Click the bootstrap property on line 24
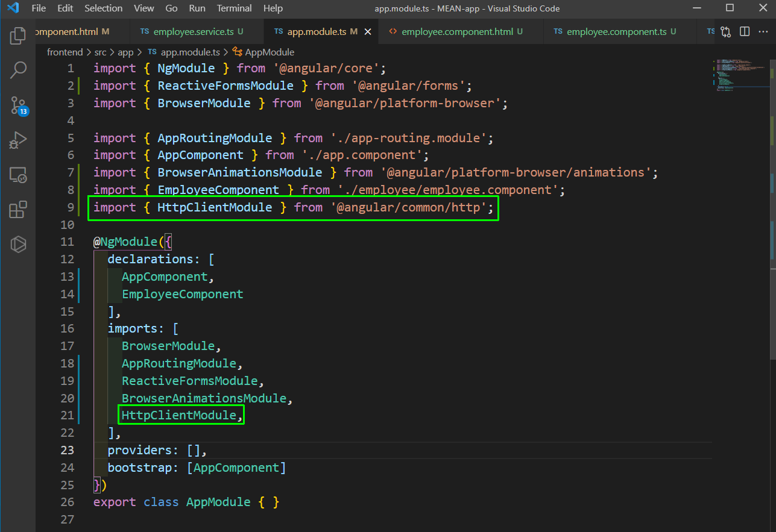This screenshot has width=776, height=532. pyautogui.click(x=140, y=468)
